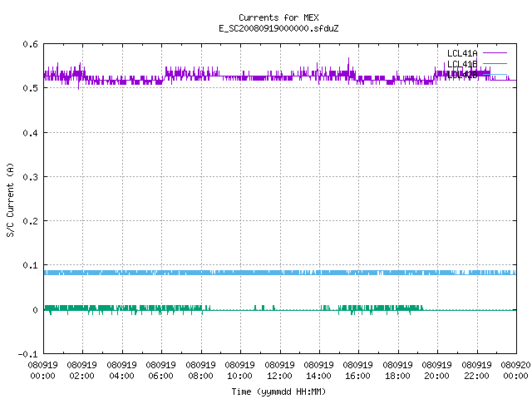Viewport: 532px width, 399px height.
Task: Click the -0.1 y-axis tick value
Action: pyautogui.click(x=27, y=354)
